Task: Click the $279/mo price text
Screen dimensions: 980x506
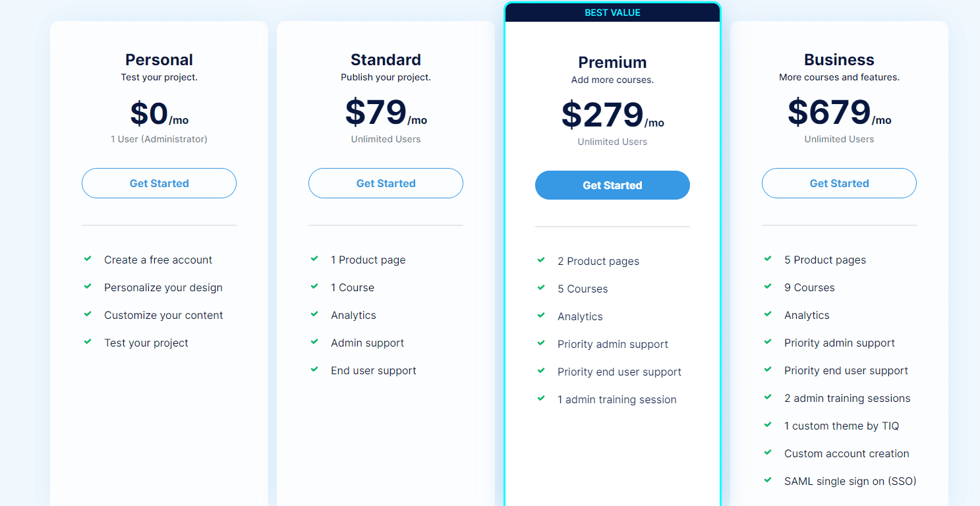Action: point(612,113)
